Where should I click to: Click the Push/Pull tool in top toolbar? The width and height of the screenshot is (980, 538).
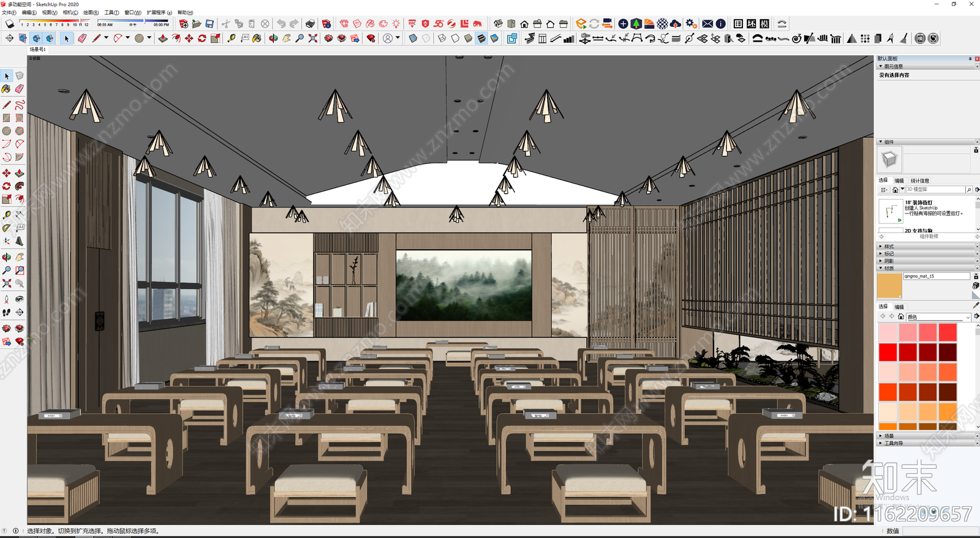(162, 39)
